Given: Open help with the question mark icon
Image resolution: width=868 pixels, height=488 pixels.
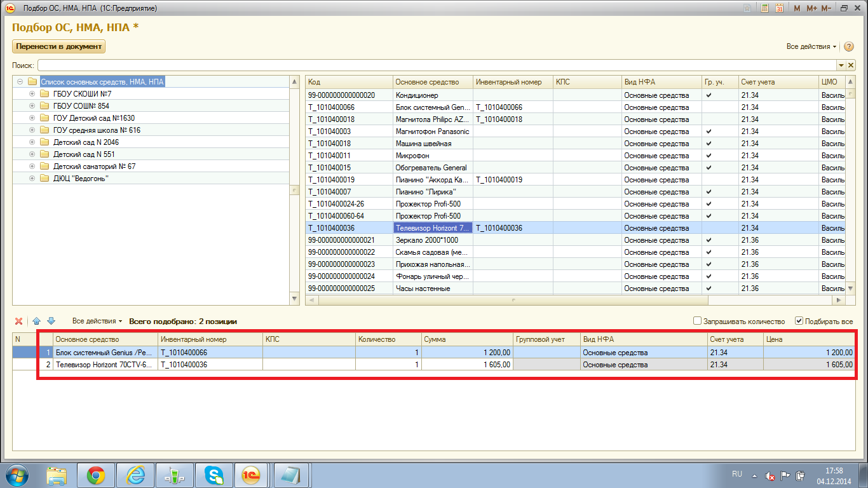Looking at the screenshot, I should pyautogui.click(x=848, y=46).
